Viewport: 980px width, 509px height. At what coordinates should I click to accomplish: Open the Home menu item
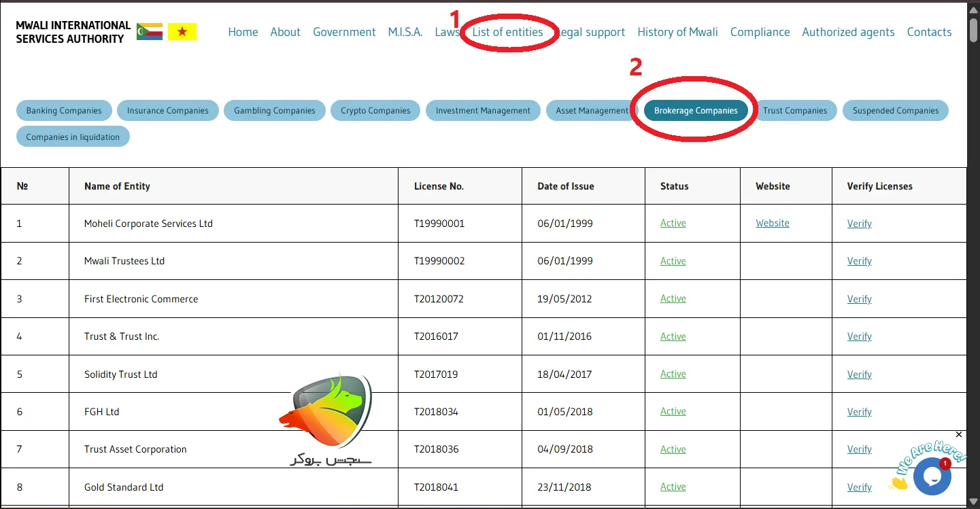click(x=243, y=32)
